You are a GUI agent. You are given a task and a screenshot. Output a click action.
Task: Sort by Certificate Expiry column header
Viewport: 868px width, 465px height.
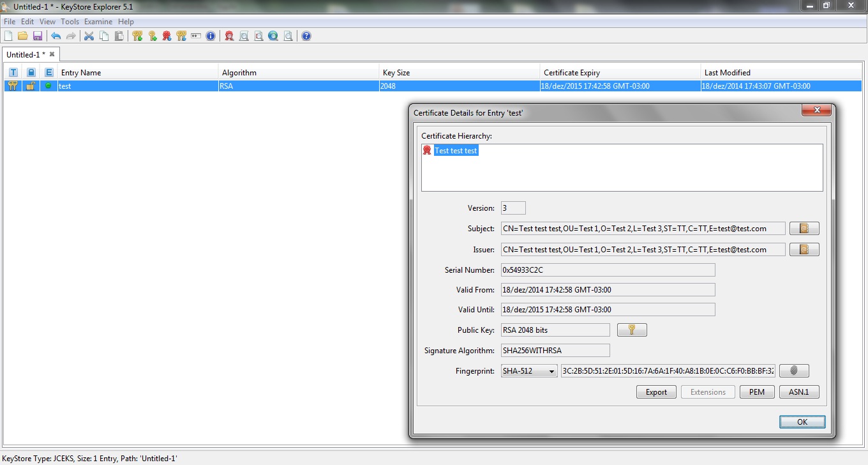620,72
